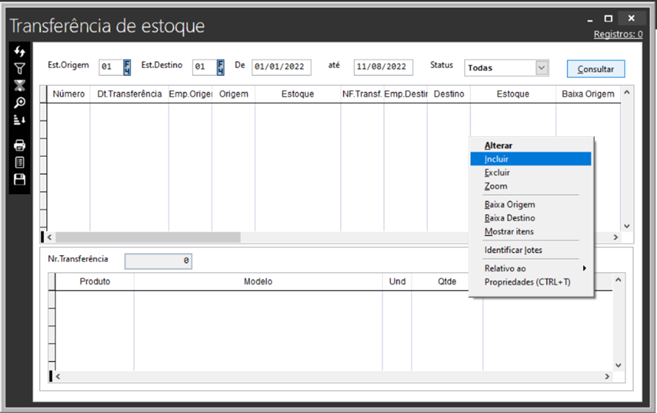Open the Est.Destino lookup button
This screenshot has width=657, height=413.
click(221, 68)
